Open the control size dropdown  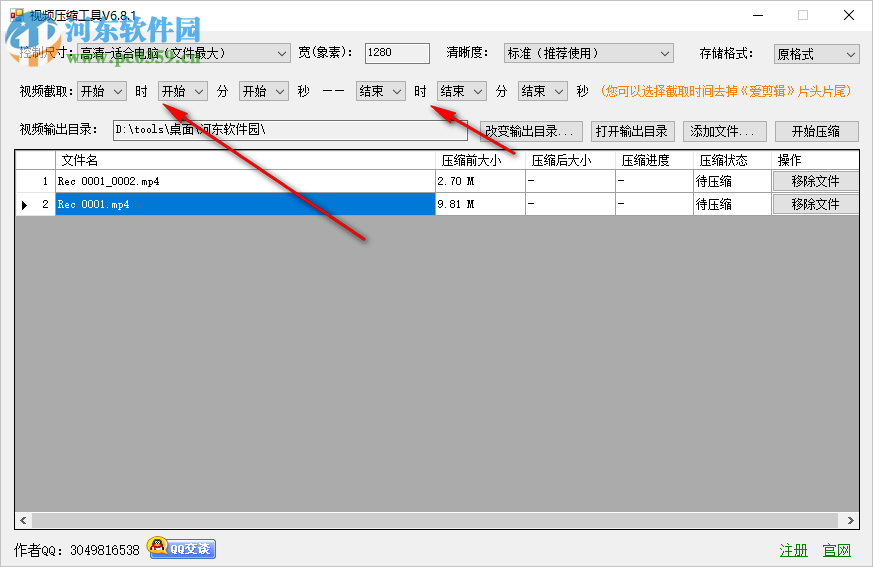[x=184, y=53]
